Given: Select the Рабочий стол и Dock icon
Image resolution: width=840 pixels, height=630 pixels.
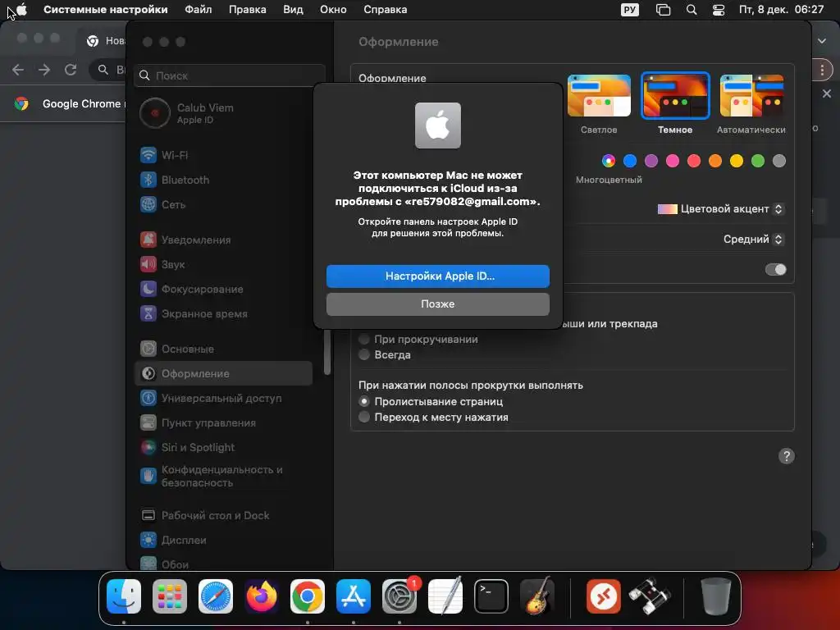Looking at the screenshot, I should tap(148, 516).
